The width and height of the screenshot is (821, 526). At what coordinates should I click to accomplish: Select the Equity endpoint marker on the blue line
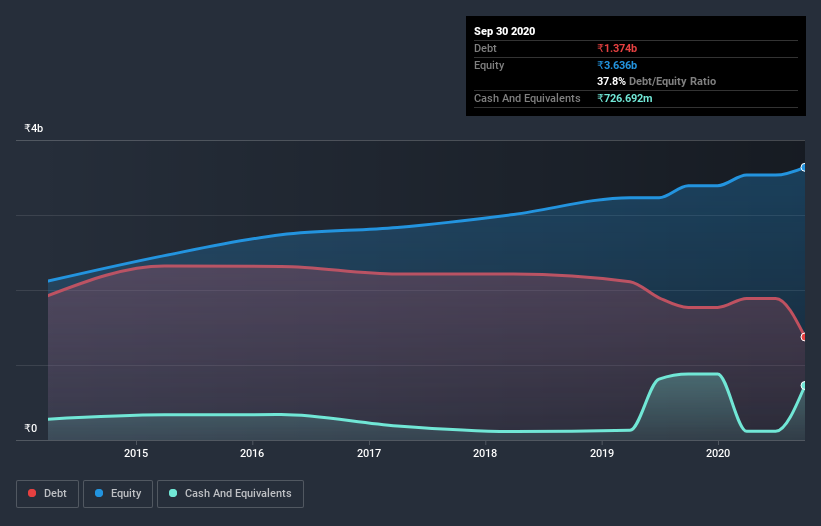point(804,167)
